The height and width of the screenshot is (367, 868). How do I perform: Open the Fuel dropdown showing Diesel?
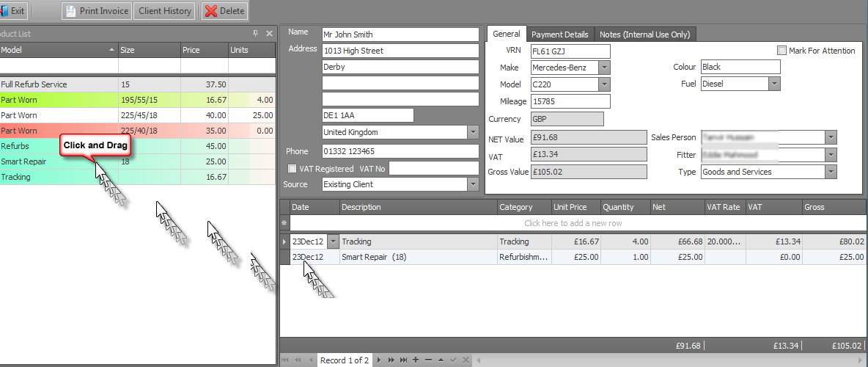pos(774,84)
